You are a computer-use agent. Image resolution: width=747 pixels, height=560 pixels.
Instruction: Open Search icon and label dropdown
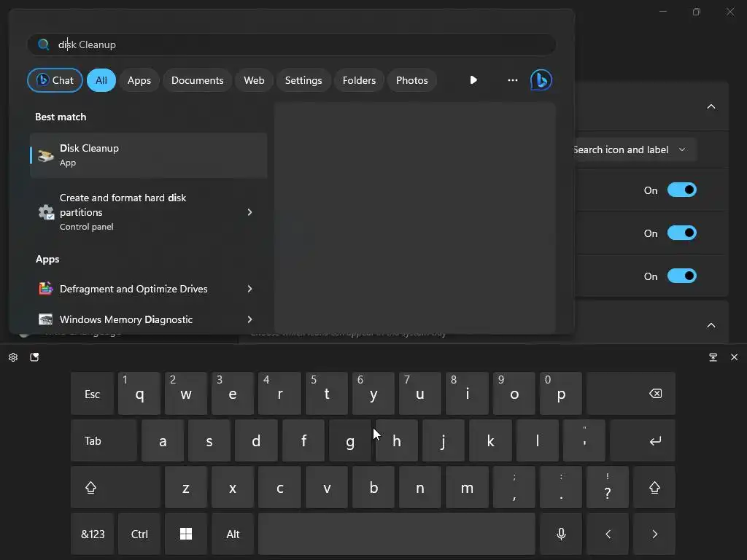(x=634, y=149)
